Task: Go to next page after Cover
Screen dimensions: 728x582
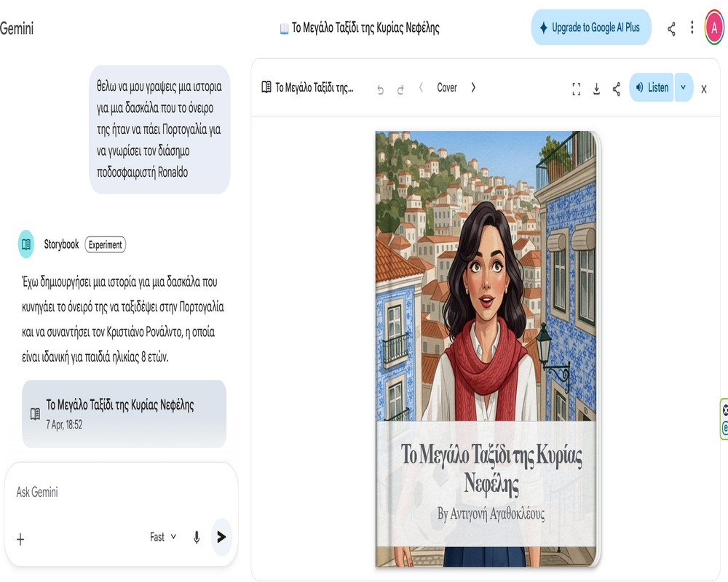Action: tap(473, 87)
